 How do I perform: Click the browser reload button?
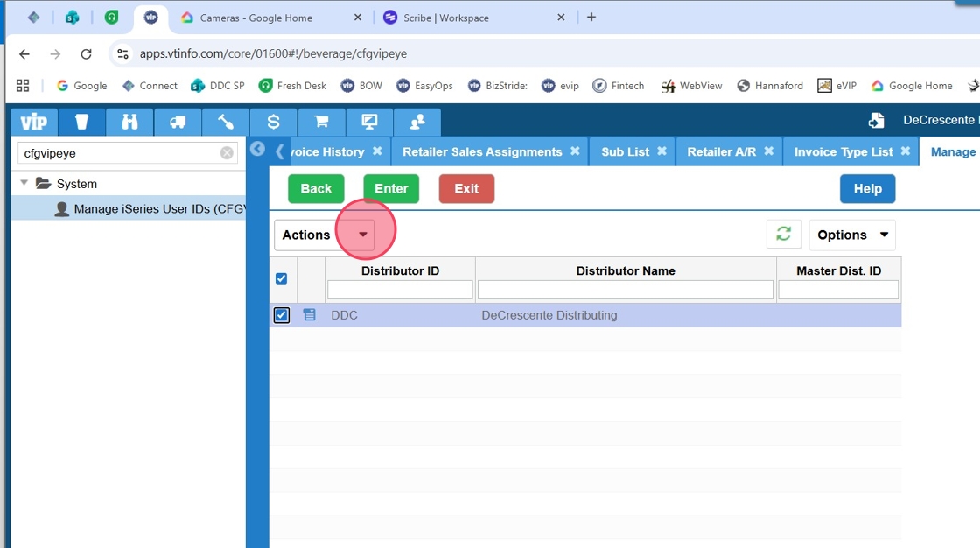[87, 53]
